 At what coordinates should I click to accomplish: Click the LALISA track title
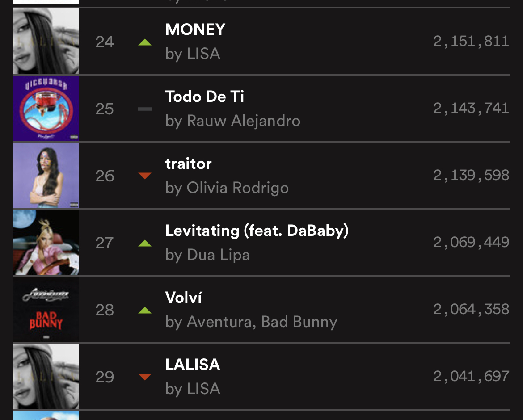click(193, 365)
